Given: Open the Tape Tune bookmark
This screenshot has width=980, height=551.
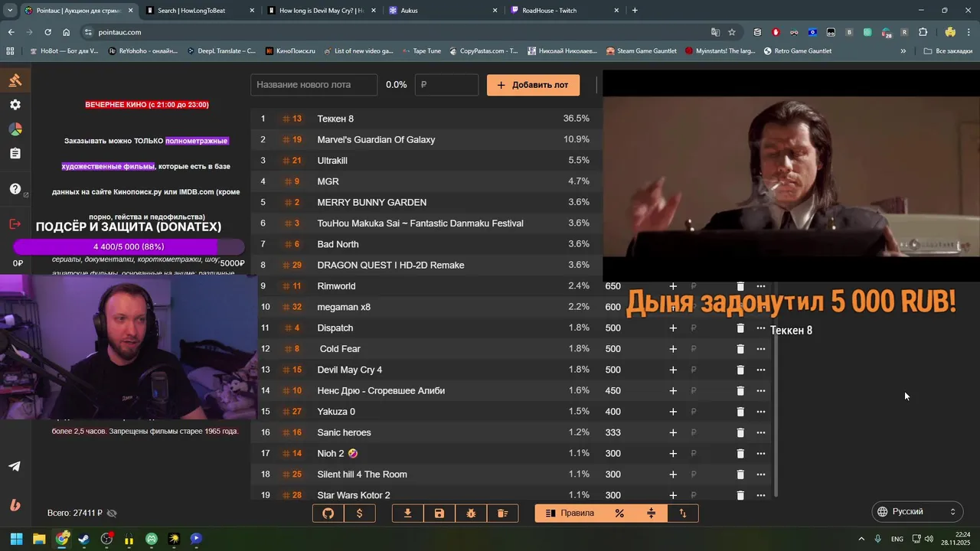Looking at the screenshot, I should [420, 51].
